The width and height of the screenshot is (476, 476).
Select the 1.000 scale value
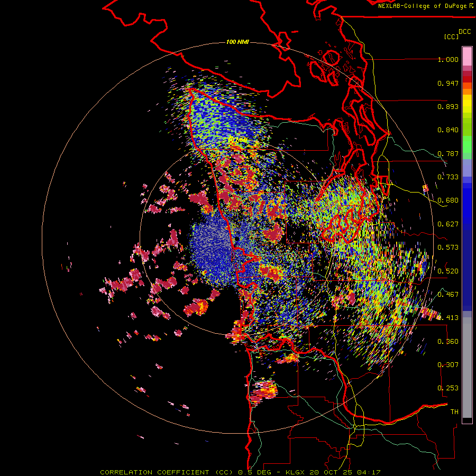click(448, 59)
